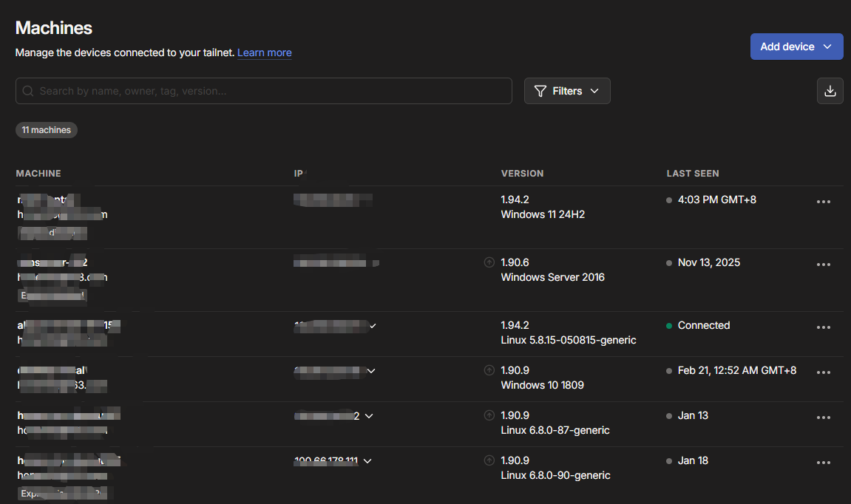The height and width of the screenshot is (504, 851).
Task: Open the three-dot menu for Windows 11 24H2 machine
Action: [823, 202]
